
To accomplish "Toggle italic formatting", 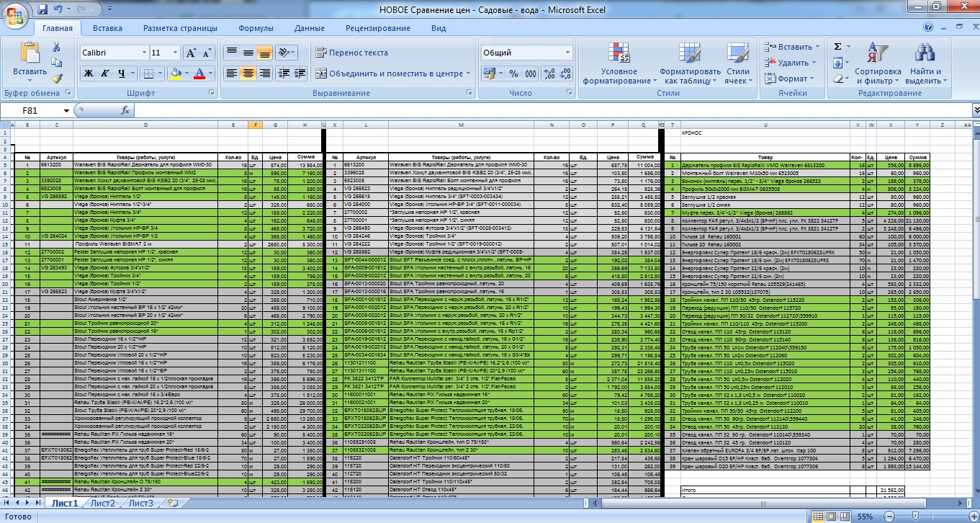I will click(105, 73).
